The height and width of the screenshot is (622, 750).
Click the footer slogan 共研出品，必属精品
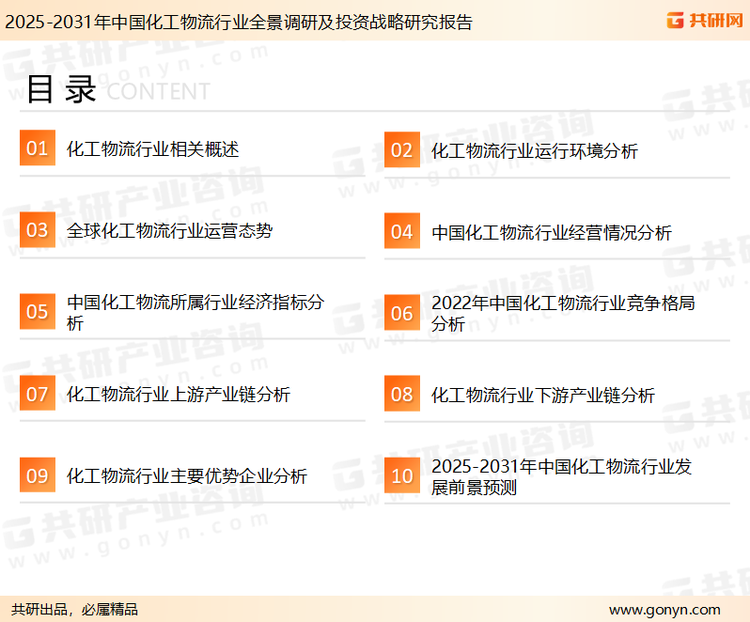75,610
